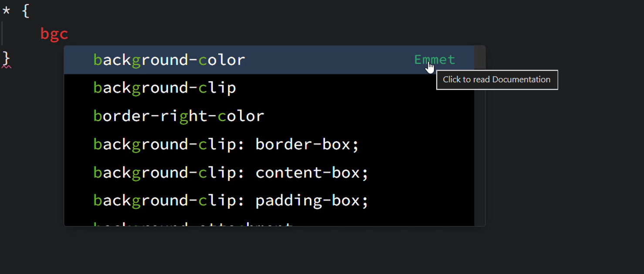
Task: Pick the background-clip: border-box suggestion
Action: tap(225, 144)
